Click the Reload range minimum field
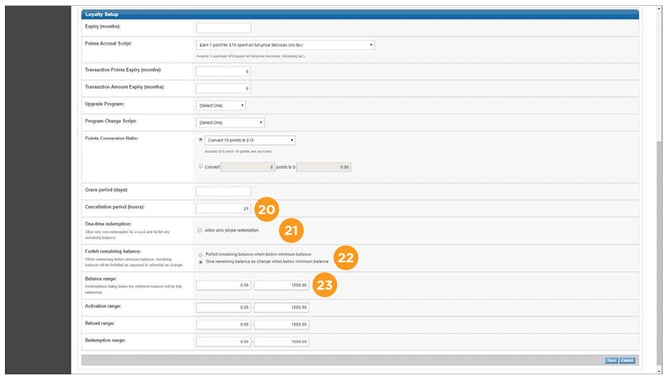 click(x=223, y=325)
